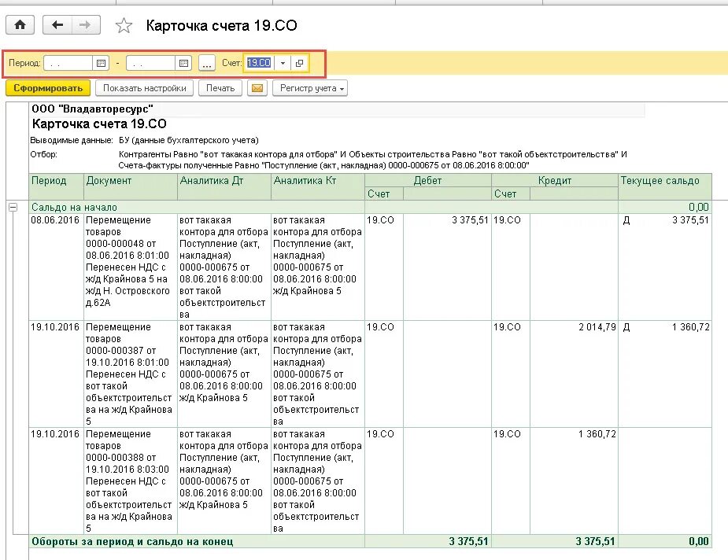Open calendar for period end date
728x560 pixels.
click(184, 63)
